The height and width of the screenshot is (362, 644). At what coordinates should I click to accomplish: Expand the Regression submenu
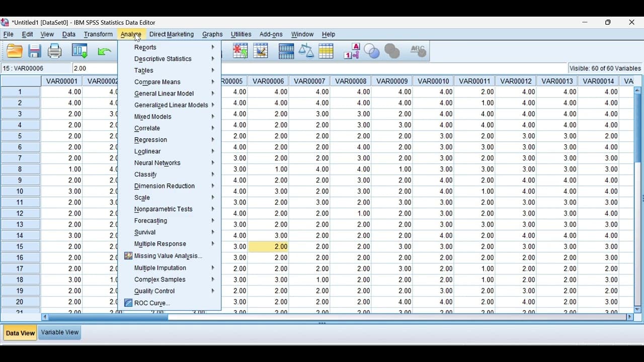coord(169,140)
